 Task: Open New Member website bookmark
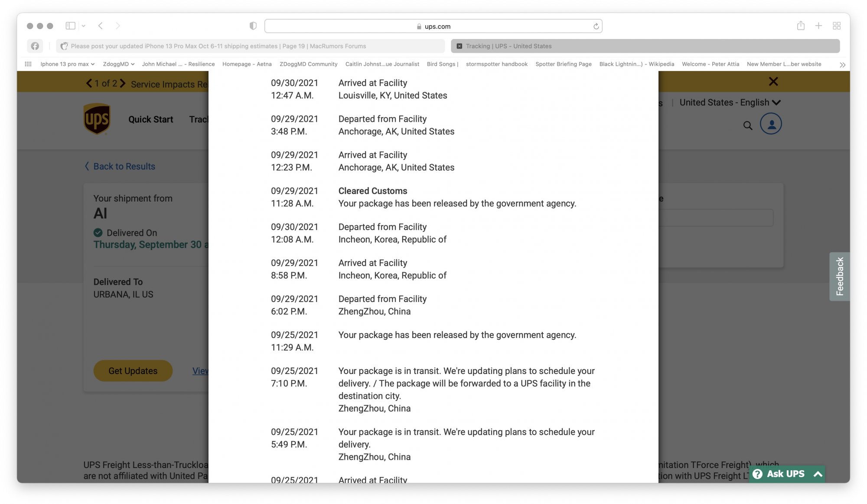[784, 64]
